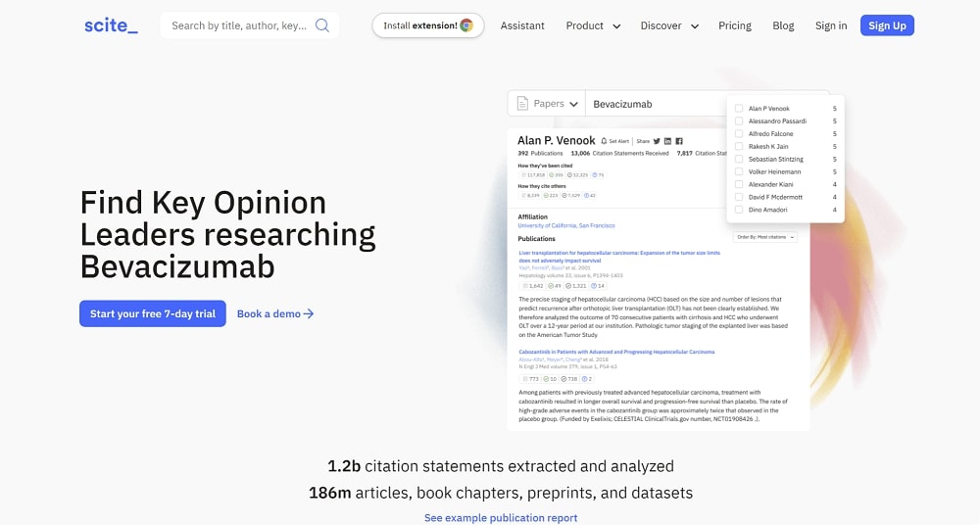The image size is (980, 525).
Task: Open See example publication report link
Action: point(501,517)
